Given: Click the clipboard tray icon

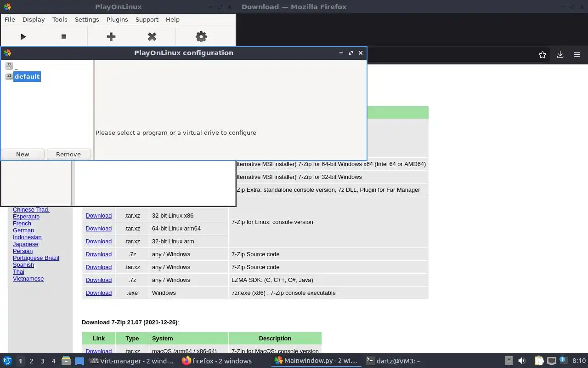Looking at the screenshot, I should [x=539, y=361].
